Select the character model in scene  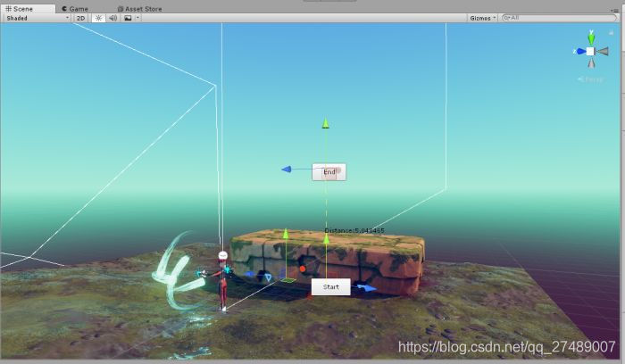pos(222,281)
